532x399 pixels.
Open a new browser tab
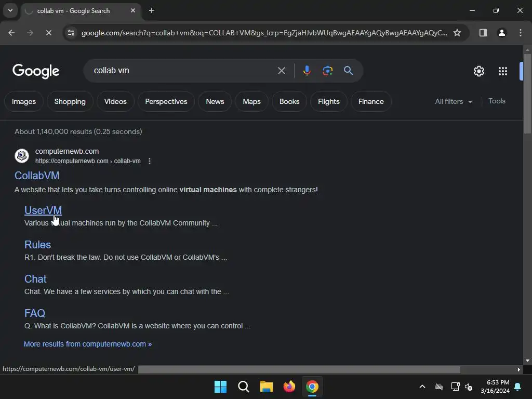click(x=152, y=10)
